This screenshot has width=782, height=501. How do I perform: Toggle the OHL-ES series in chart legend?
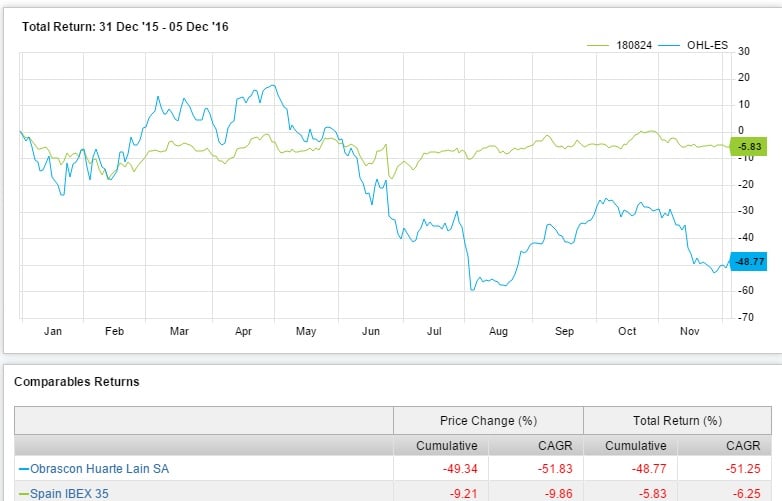705,46
